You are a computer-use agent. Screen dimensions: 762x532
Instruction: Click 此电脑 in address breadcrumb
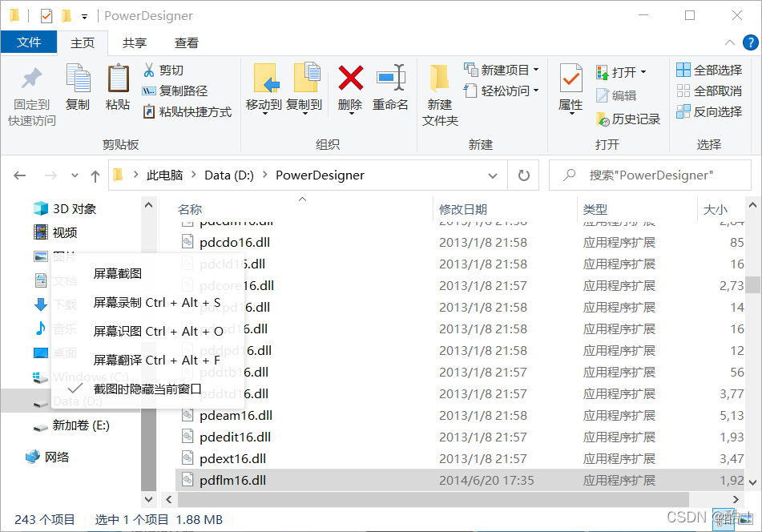point(165,175)
